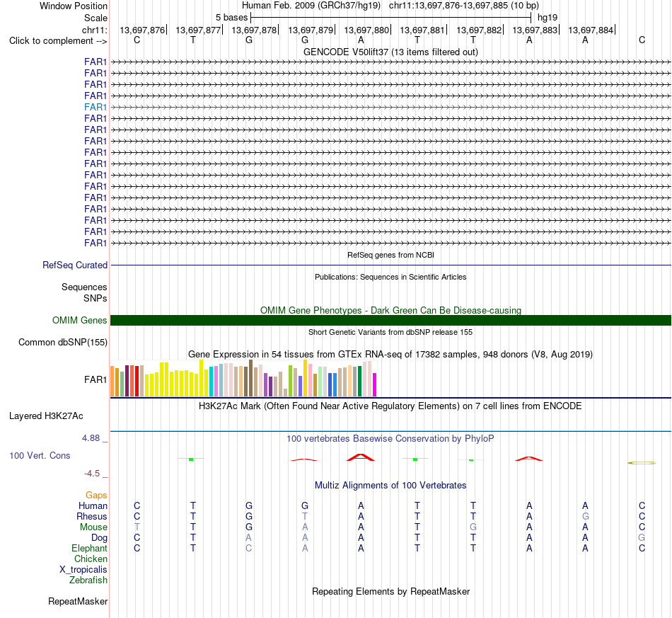Click coordinate label 13,697,880
Image resolution: width=672 pixels, height=618 pixels.
tap(366, 30)
